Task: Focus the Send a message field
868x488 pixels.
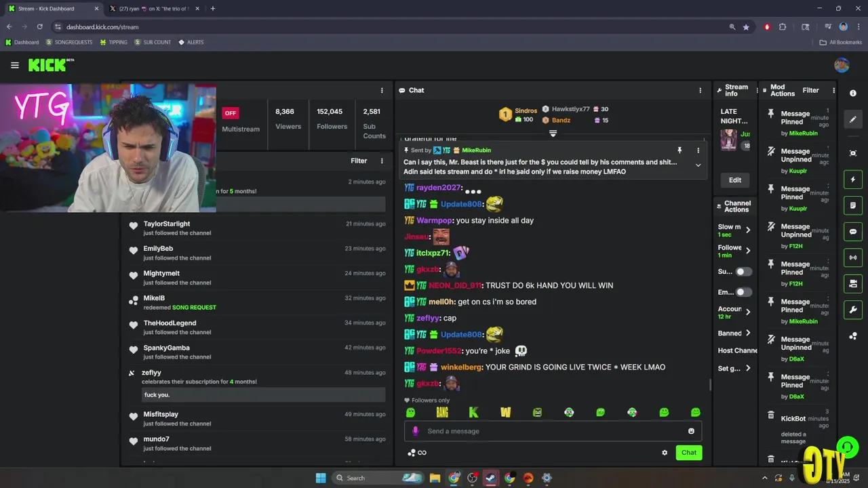Action: (553, 431)
